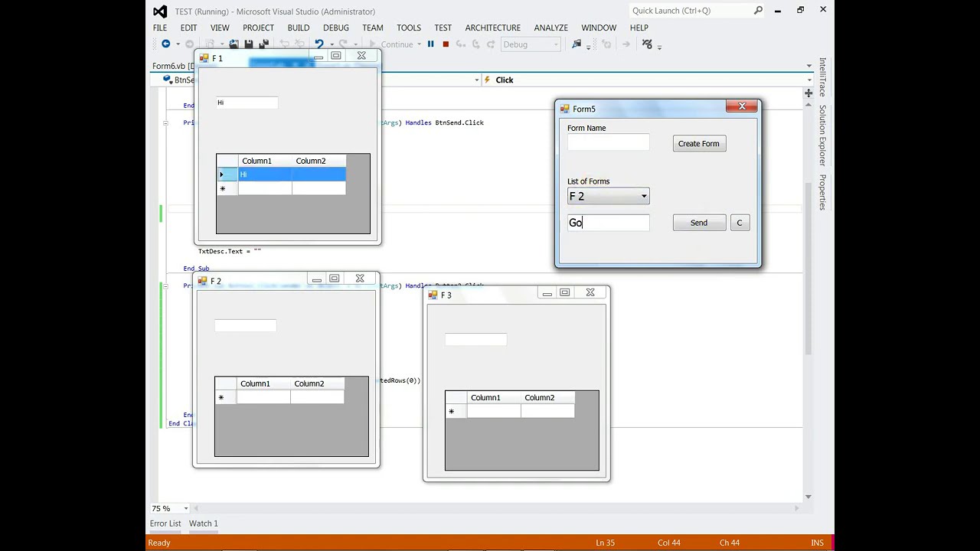Click the Form6.vb document tab
This screenshot has height=551, width=980.
point(173,66)
